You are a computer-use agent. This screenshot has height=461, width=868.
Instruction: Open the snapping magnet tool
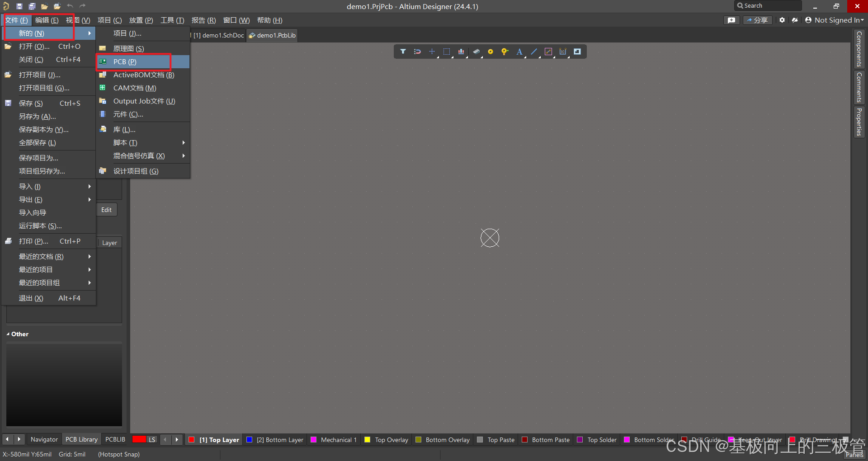(417, 52)
